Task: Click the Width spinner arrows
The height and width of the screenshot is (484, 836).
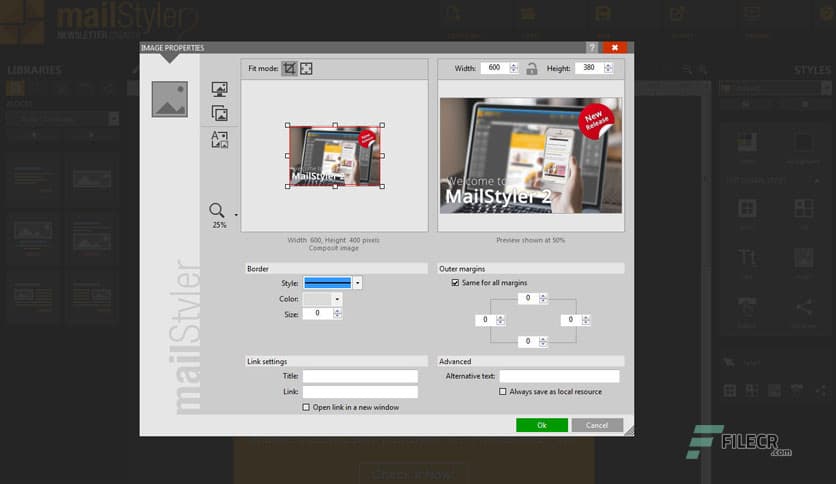Action: tap(514, 68)
